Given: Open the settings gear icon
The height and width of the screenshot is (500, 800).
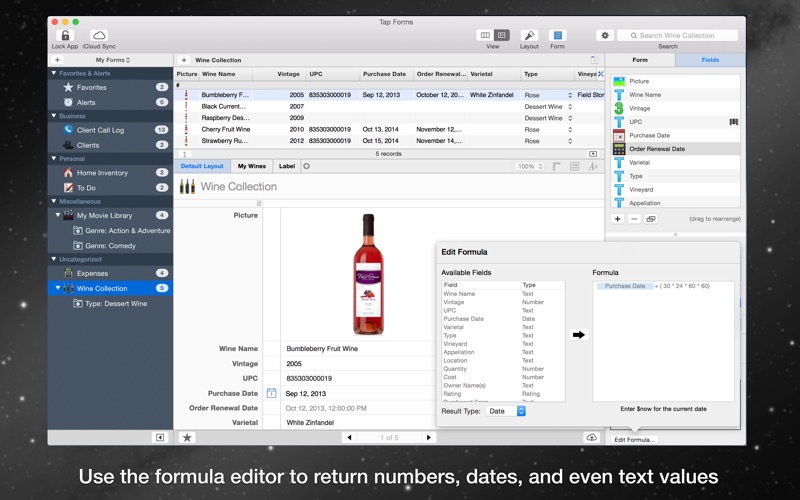Looking at the screenshot, I should 605,35.
